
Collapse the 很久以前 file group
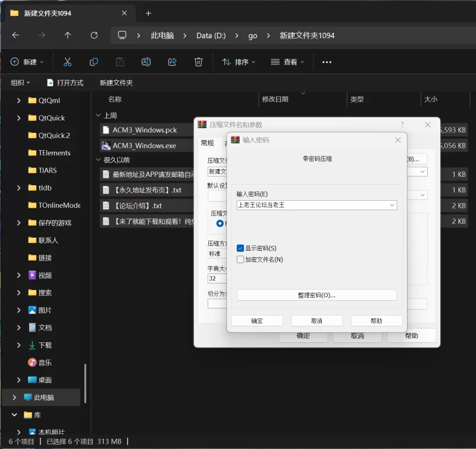[x=98, y=160]
